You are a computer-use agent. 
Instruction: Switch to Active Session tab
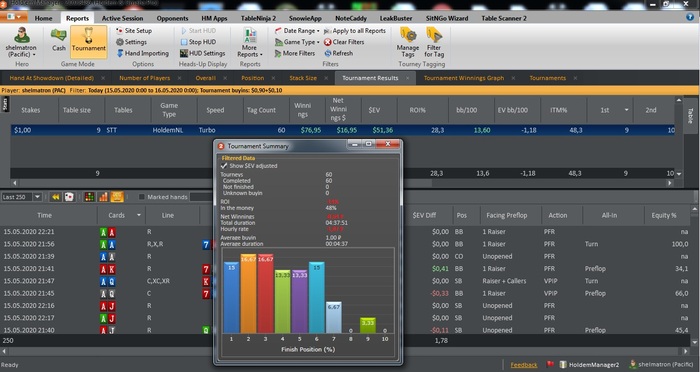[122, 18]
